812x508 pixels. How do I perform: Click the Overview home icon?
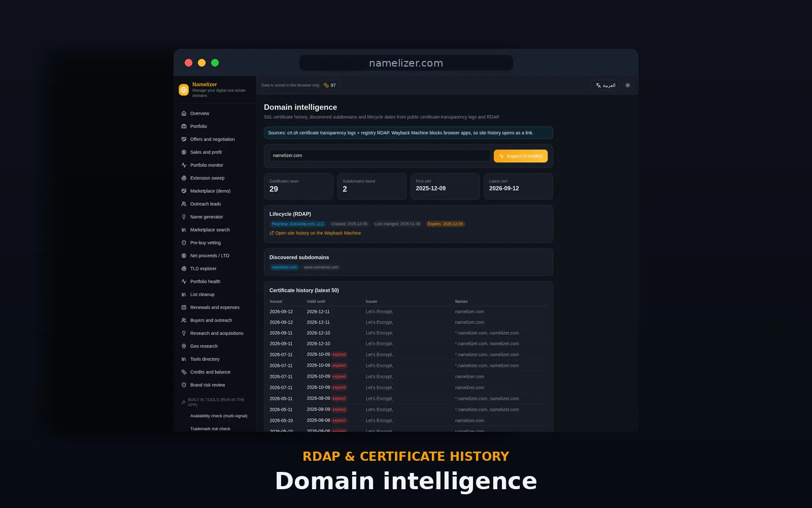(184, 113)
